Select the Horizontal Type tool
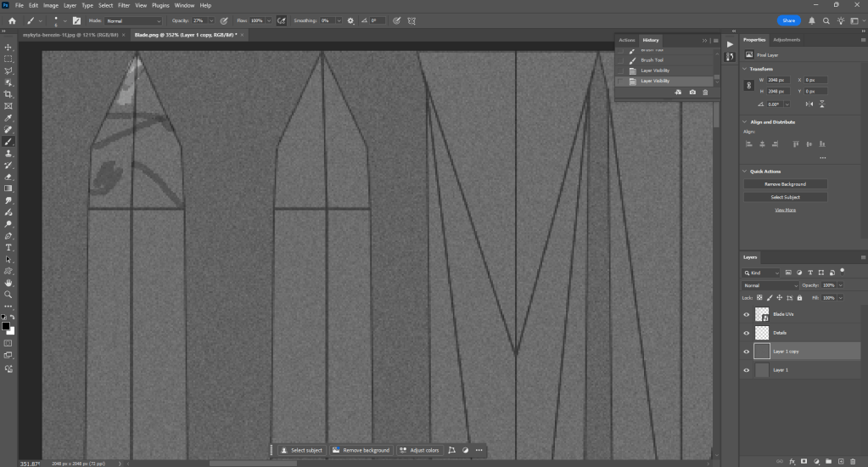This screenshot has width=868, height=467. point(8,247)
